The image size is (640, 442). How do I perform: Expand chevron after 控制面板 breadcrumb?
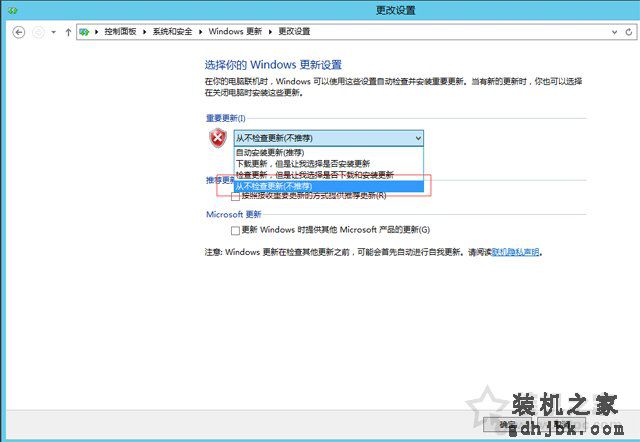click(144, 32)
